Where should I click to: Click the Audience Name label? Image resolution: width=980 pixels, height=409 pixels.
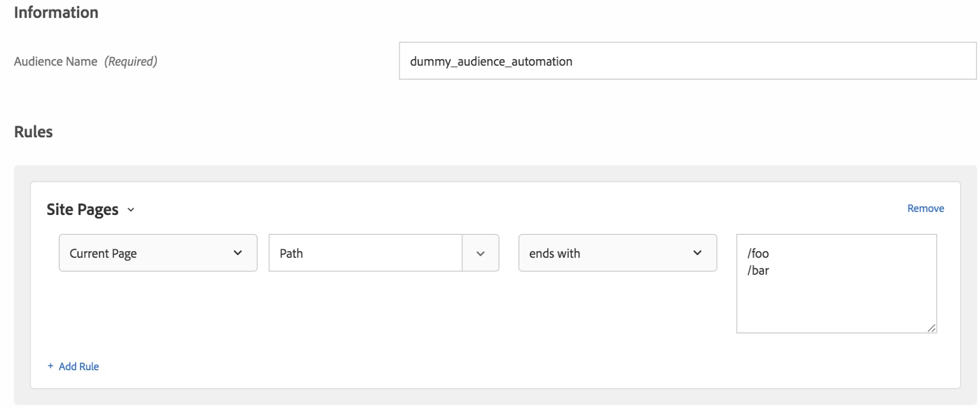click(56, 62)
